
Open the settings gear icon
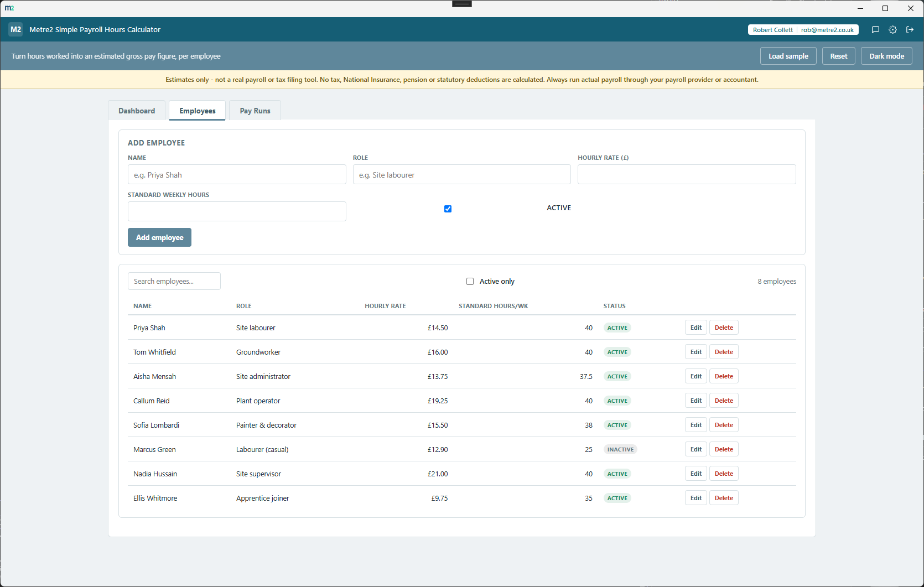892,30
